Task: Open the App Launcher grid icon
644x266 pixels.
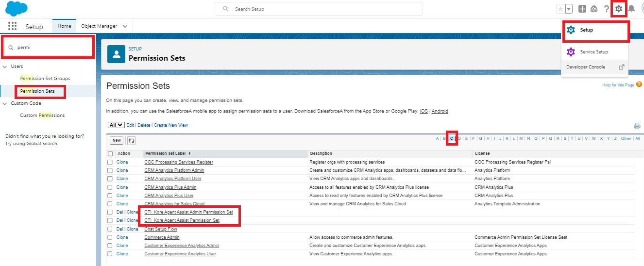Action: (12, 27)
